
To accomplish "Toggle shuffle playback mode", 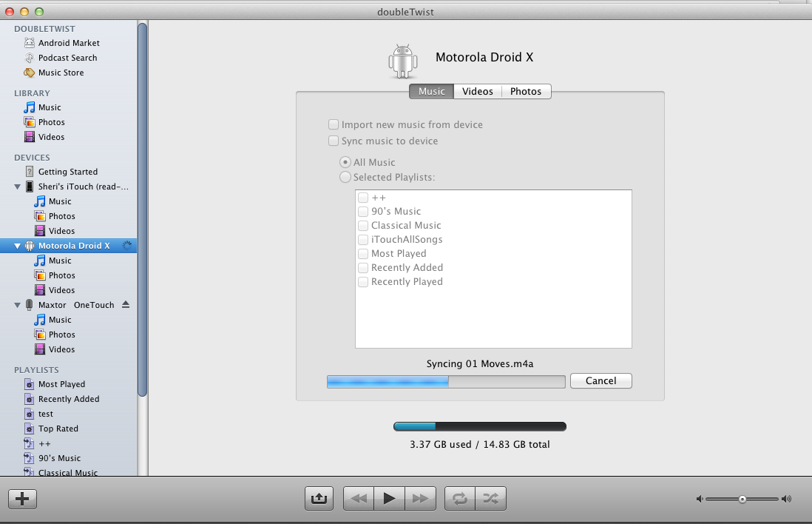I will (x=490, y=499).
